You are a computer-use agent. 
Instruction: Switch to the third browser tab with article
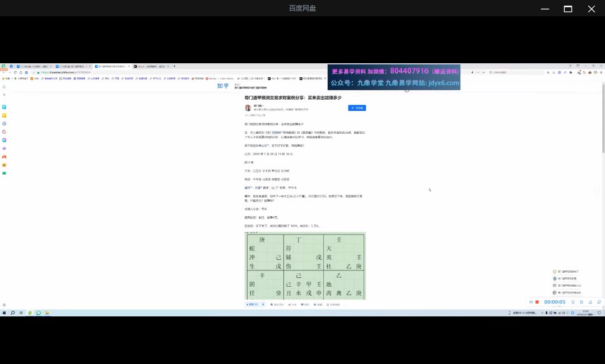tap(111, 66)
